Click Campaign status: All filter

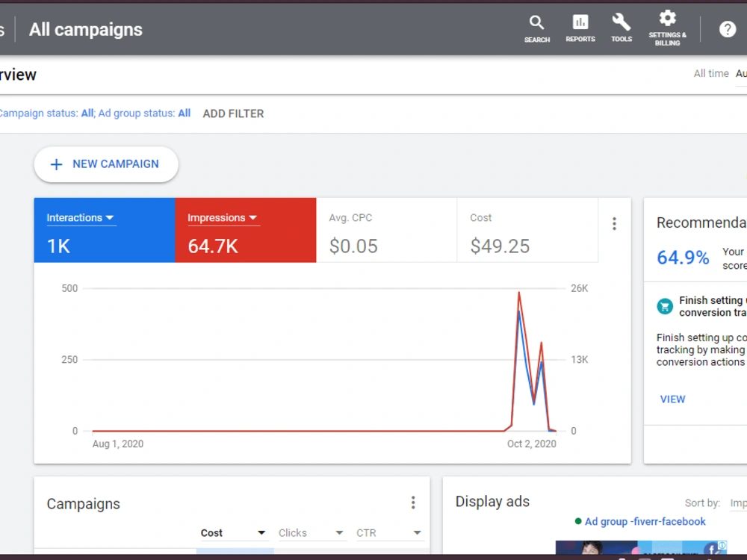coord(46,113)
